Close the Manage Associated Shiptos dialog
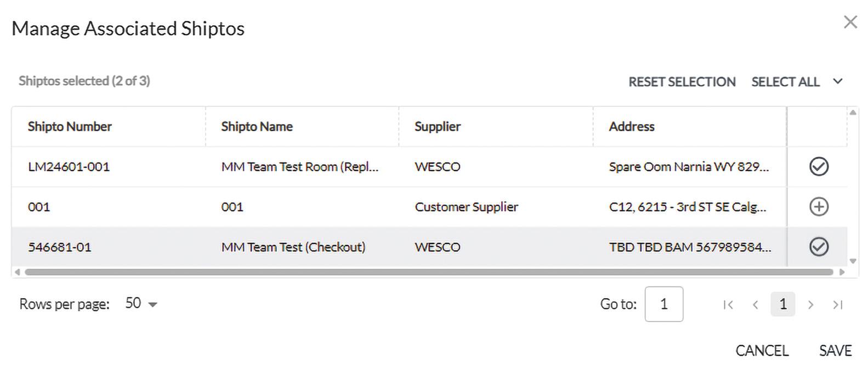This screenshot has height=365, width=868. (x=850, y=22)
